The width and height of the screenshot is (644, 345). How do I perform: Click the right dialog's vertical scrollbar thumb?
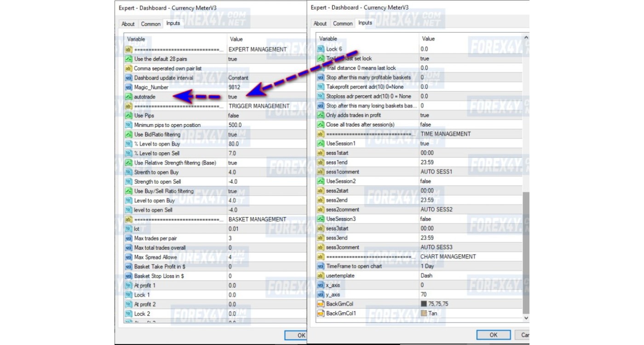(x=526, y=253)
